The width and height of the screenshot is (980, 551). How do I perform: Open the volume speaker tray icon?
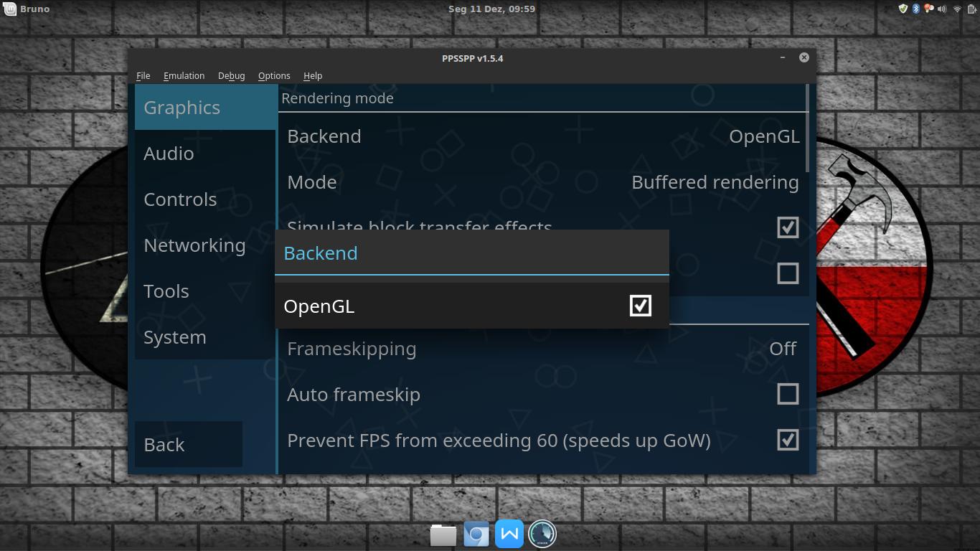point(943,9)
